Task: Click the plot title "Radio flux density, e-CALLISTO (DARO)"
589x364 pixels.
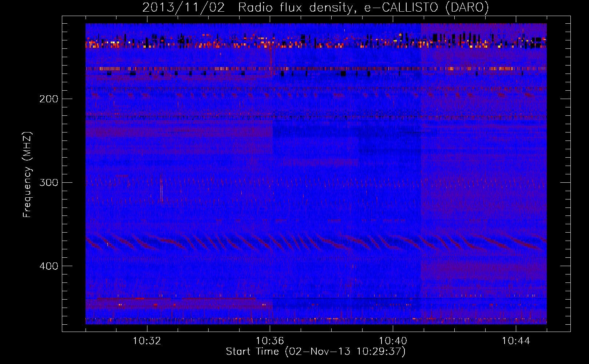Action: point(363,8)
